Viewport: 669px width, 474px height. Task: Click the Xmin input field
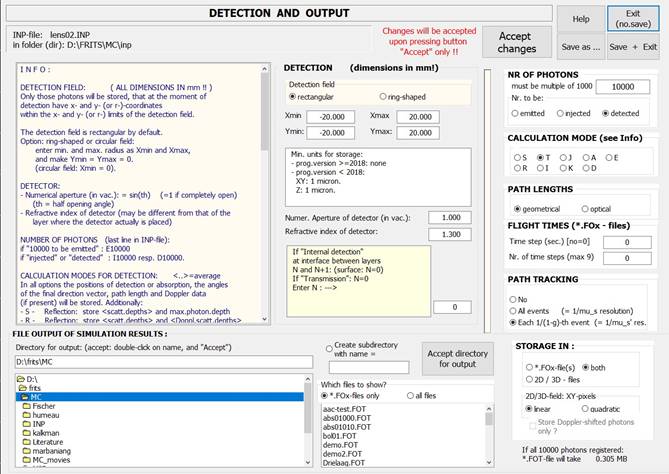tap(331, 117)
